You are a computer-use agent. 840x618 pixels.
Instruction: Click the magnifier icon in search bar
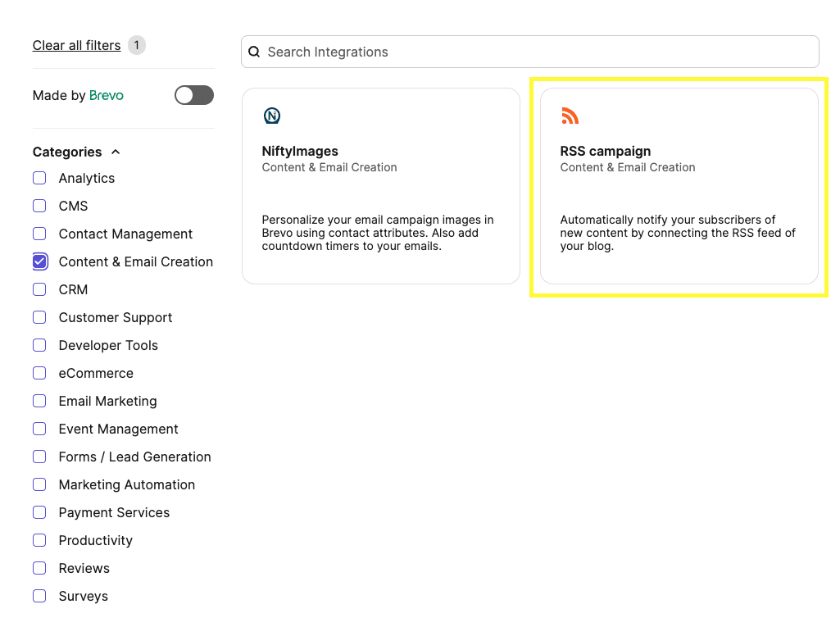255,52
